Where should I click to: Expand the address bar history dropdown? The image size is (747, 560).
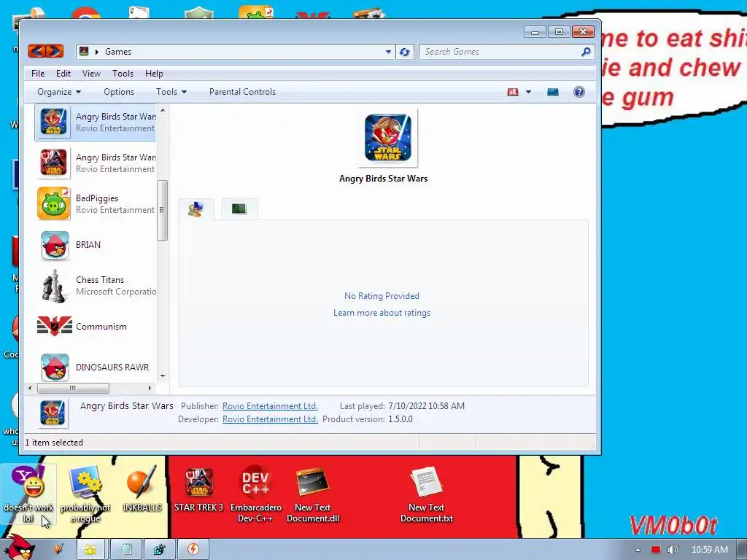pos(388,52)
